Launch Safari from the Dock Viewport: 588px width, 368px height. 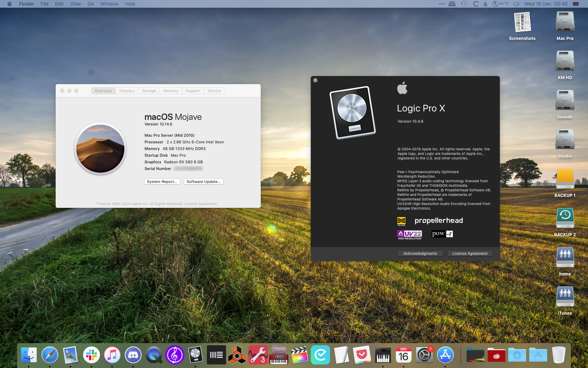[50, 355]
